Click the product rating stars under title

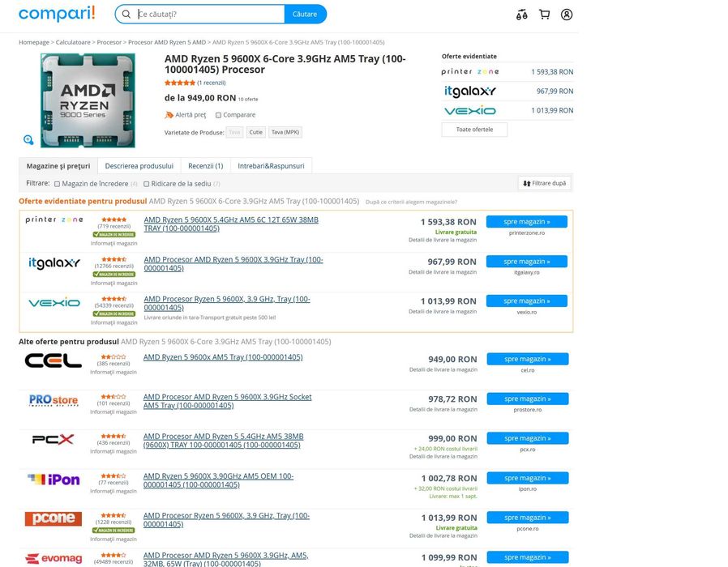click(x=180, y=83)
